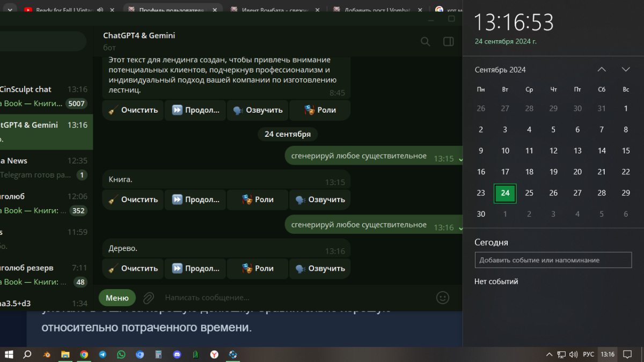
Task: Open Telegram from the taskbar
Action: click(x=103, y=354)
